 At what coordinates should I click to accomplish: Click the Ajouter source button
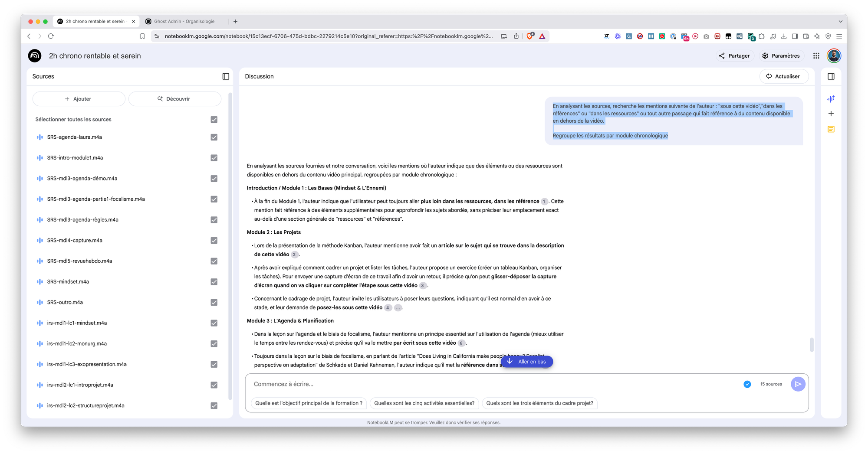pyautogui.click(x=79, y=99)
